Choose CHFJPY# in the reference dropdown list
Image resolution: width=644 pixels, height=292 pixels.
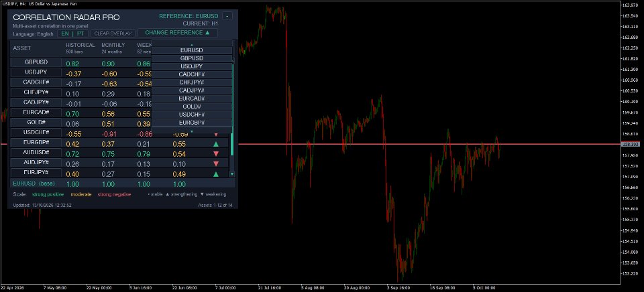click(x=192, y=82)
